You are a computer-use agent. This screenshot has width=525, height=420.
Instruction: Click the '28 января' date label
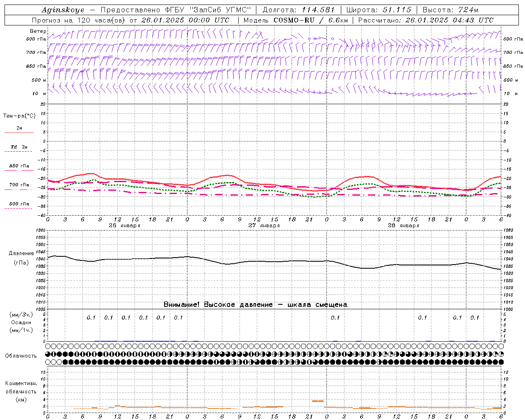point(404,226)
